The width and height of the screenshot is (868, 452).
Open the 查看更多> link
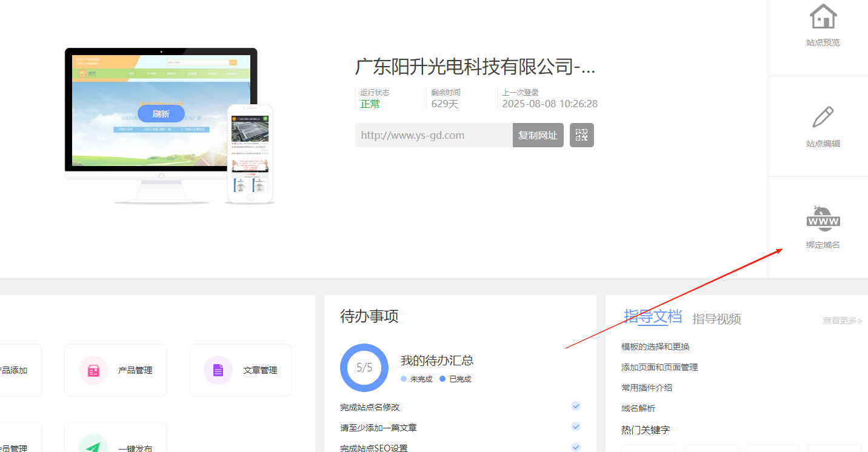pos(842,321)
